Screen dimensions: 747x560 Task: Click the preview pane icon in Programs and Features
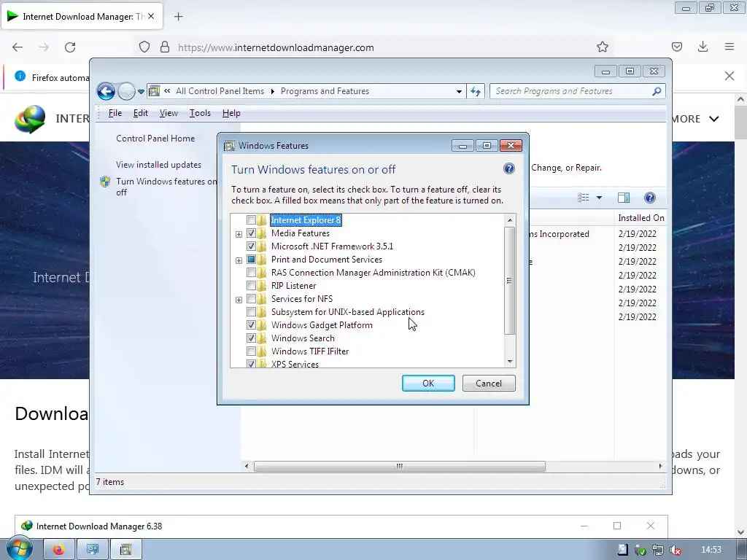[624, 198]
